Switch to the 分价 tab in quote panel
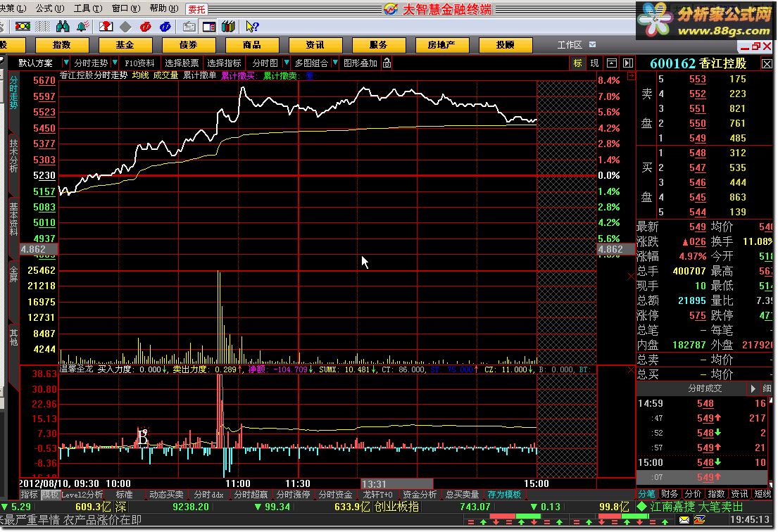 (693, 494)
